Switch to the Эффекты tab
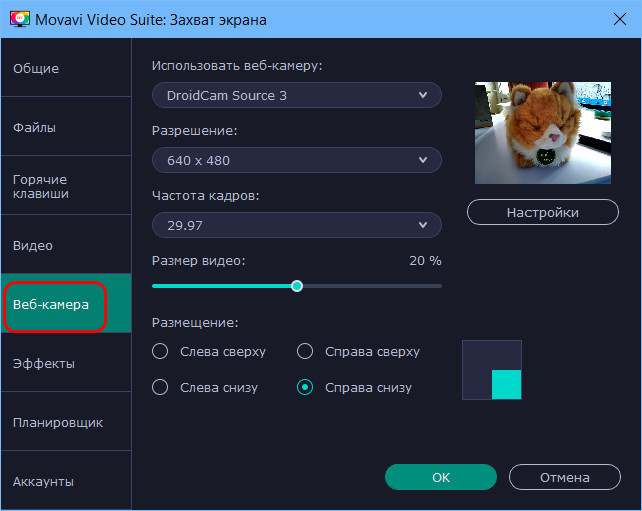 tap(66, 363)
